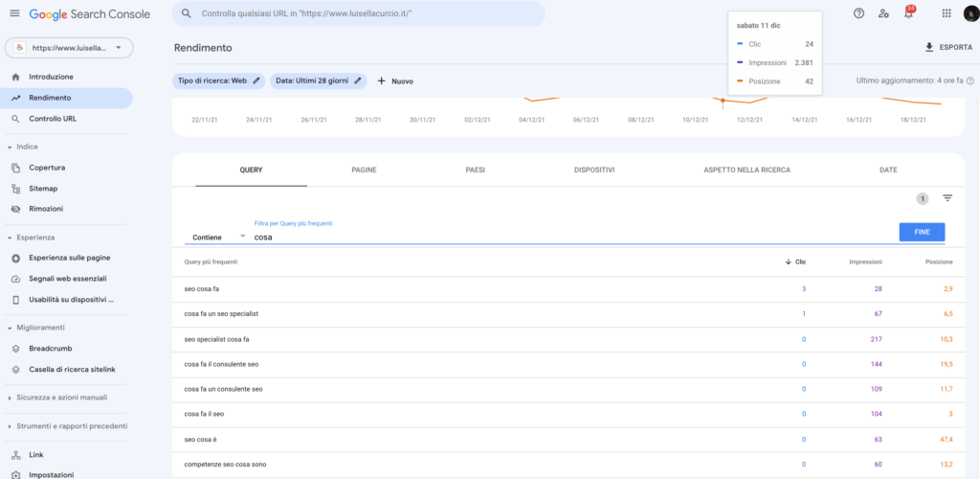
Task: Click the URL inspection search field
Action: coord(358,13)
